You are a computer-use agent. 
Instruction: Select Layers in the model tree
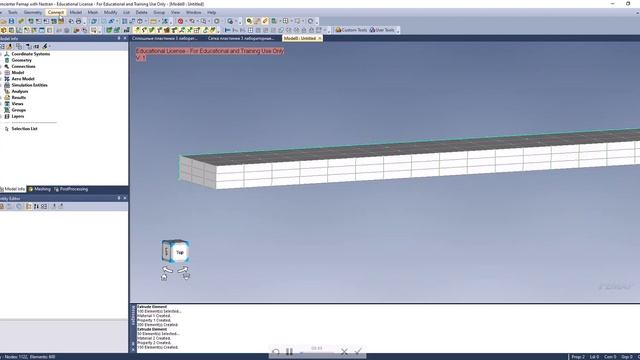click(x=18, y=116)
